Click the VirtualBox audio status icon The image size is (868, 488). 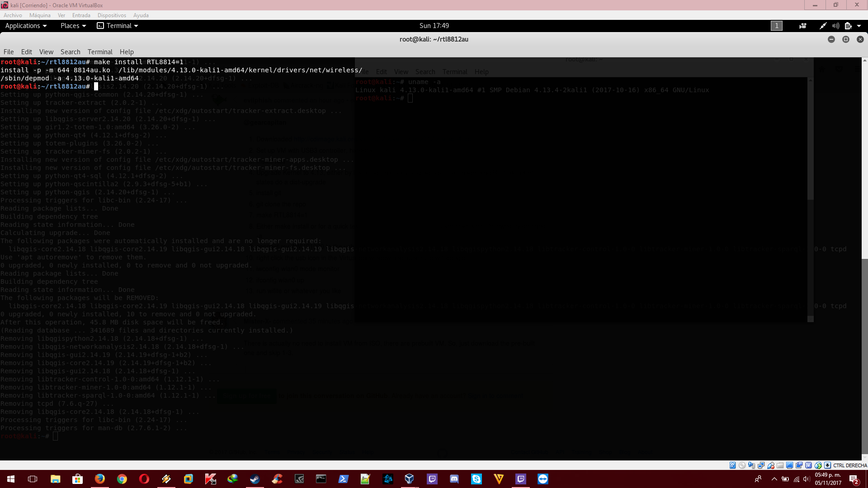(x=751, y=465)
